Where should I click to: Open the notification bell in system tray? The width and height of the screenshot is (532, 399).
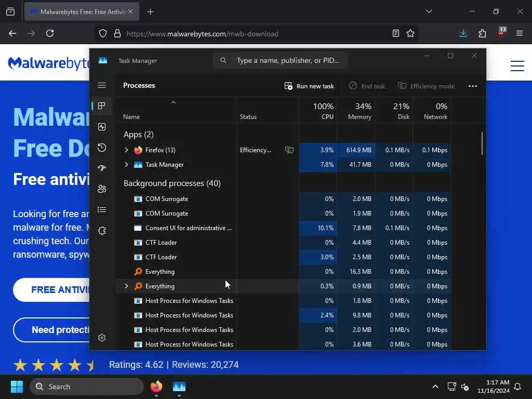(518, 387)
